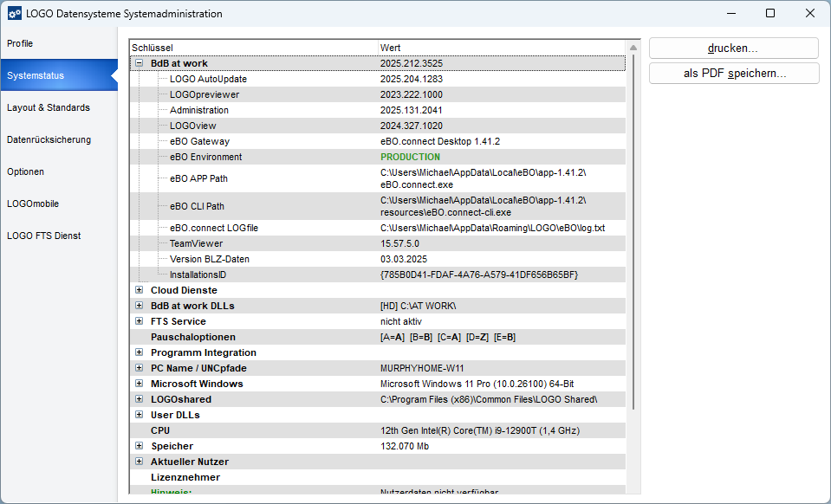Select the eBO.connect LOGfile row
Image resolution: width=831 pixels, height=504 pixels.
point(377,228)
